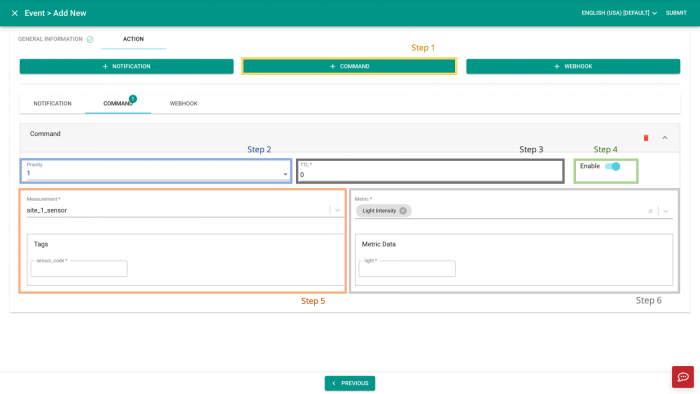Add a new Command action
700x394 pixels.
tap(349, 66)
